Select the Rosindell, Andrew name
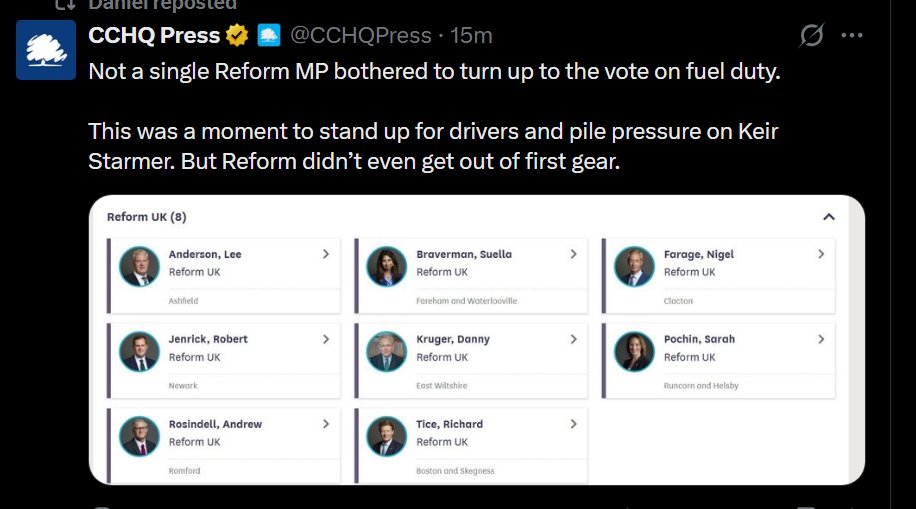916x509 pixels. 215,424
